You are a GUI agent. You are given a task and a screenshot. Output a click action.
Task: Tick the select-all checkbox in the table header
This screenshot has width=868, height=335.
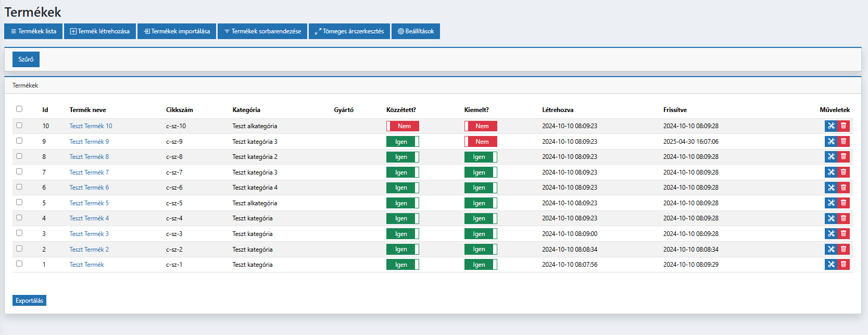(x=19, y=109)
